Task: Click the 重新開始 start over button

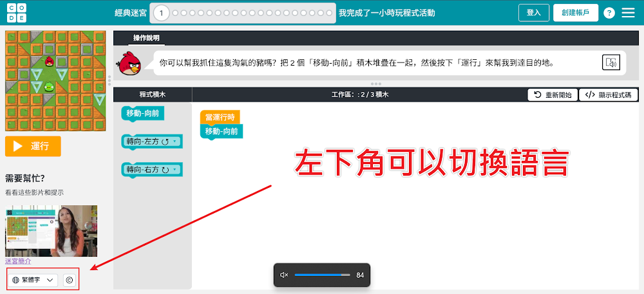Action: coord(553,95)
